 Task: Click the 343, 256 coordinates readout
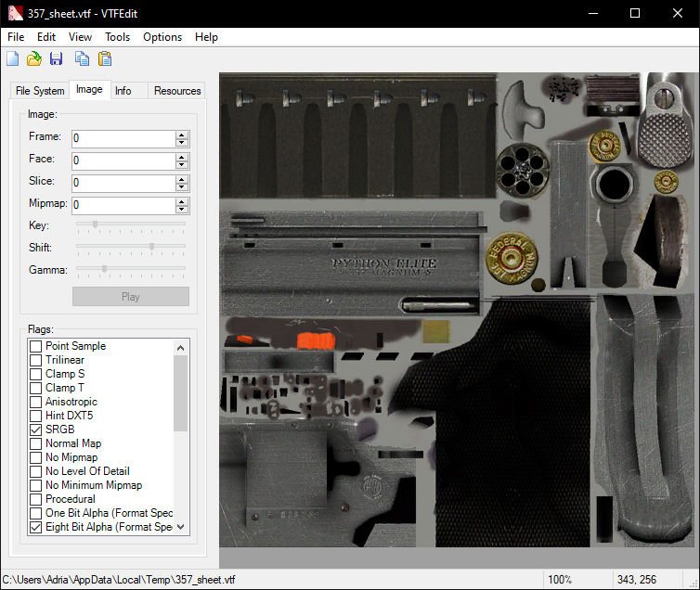[637, 579]
